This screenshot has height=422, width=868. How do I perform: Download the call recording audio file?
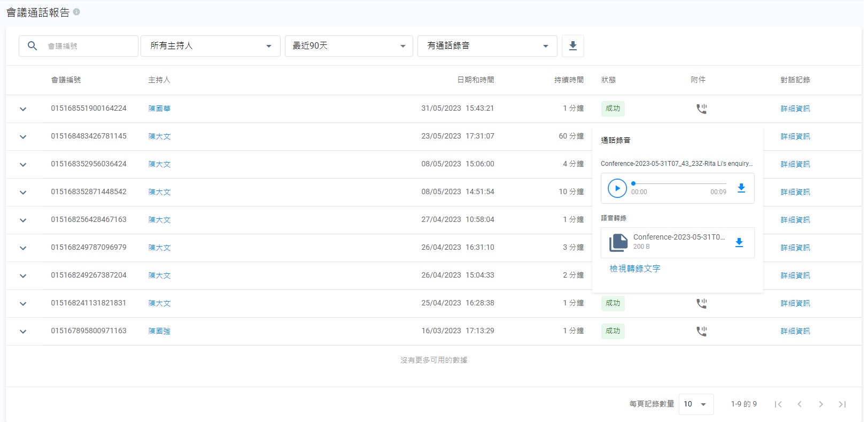point(741,188)
